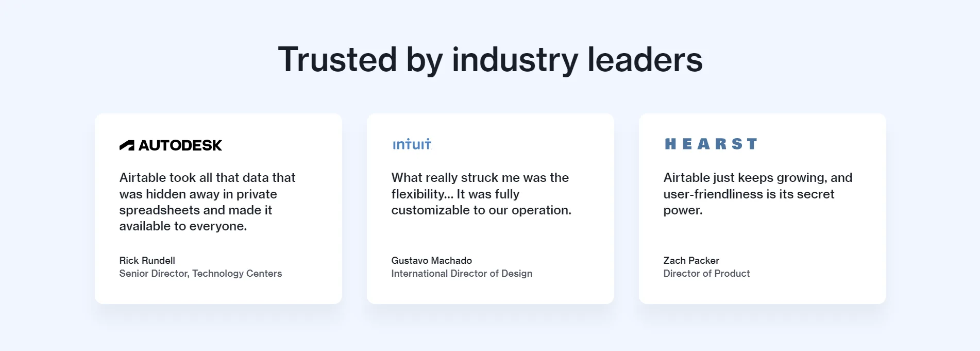Image resolution: width=980 pixels, height=351 pixels.
Task: Click 'Senior Director, Technology Centers' title
Action: coord(200,274)
